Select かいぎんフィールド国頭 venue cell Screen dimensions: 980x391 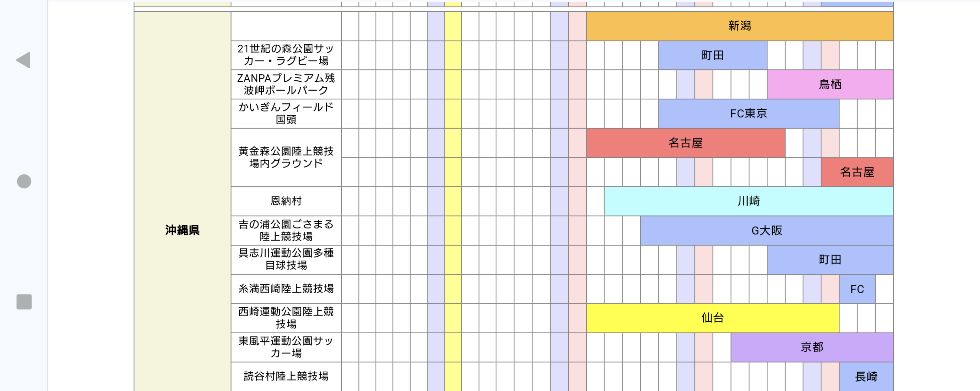[286, 114]
